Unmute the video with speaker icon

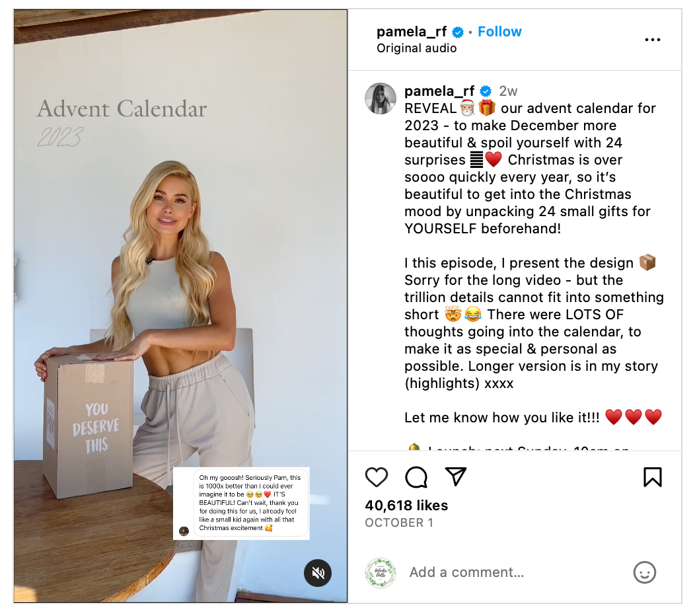tap(318, 573)
